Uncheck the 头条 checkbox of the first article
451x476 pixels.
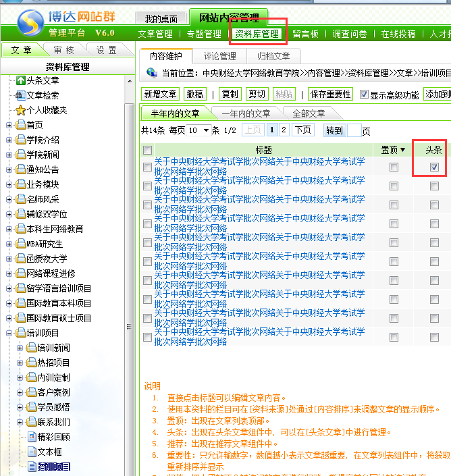(x=434, y=167)
